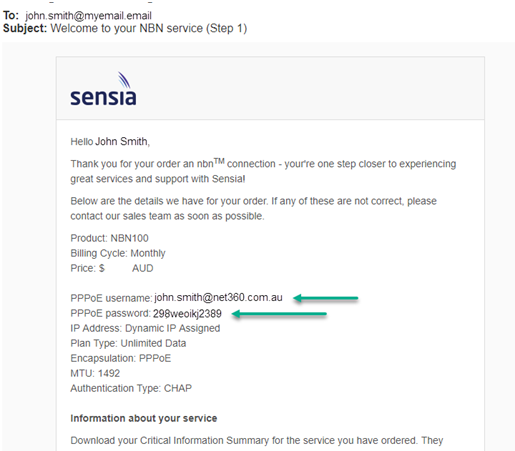Click the MTU: 1492 line
515x451 pixels.
(95, 373)
